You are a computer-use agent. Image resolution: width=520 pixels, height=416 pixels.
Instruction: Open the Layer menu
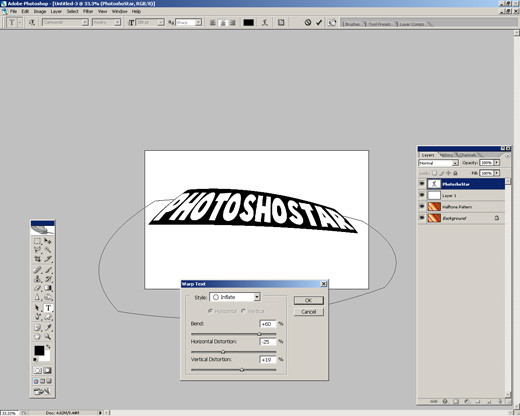pos(56,11)
